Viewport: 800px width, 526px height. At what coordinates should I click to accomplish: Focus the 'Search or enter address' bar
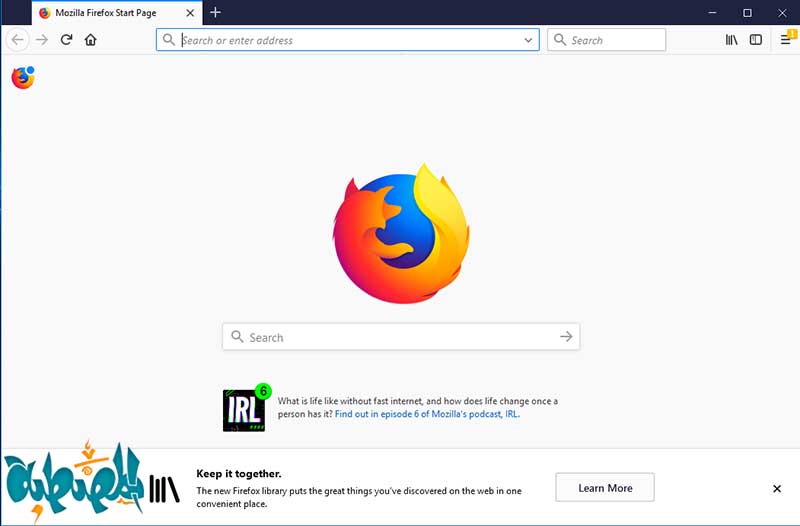[x=347, y=40]
